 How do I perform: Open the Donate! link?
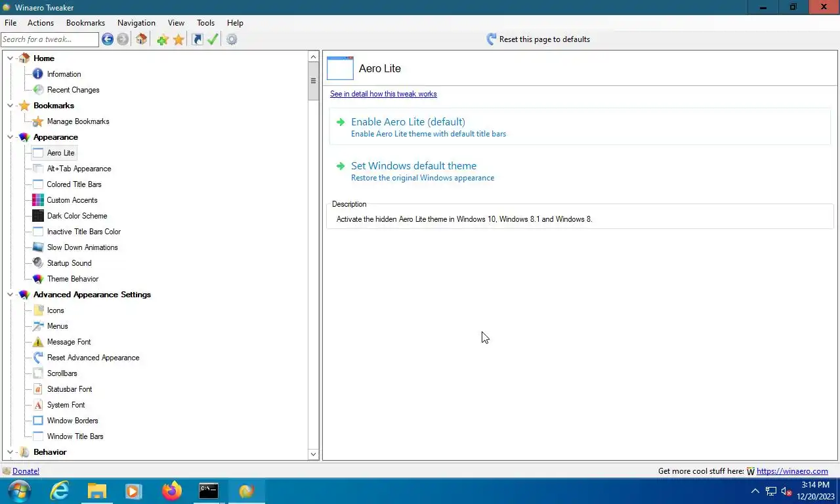pyautogui.click(x=26, y=471)
